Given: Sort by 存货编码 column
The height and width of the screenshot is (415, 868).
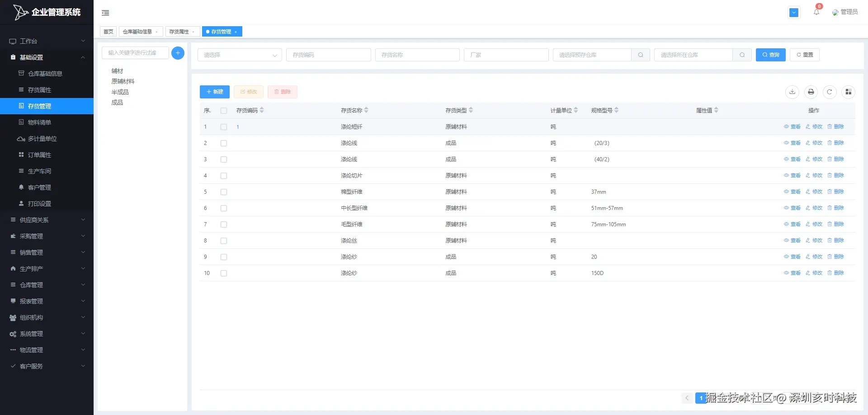Looking at the screenshot, I should pyautogui.click(x=262, y=110).
